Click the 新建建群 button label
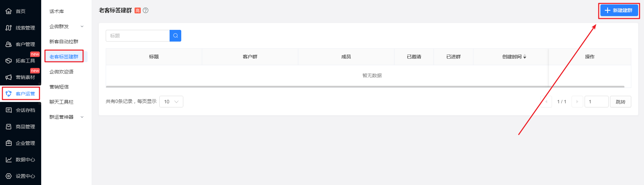This screenshot has height=185, width=644. click(x=622, y=10)
